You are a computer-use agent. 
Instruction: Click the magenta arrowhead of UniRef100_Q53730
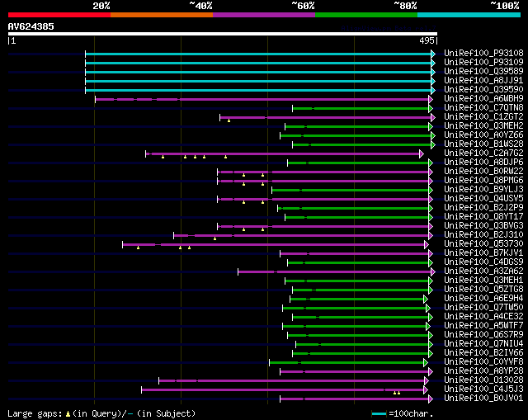point(427,245)
